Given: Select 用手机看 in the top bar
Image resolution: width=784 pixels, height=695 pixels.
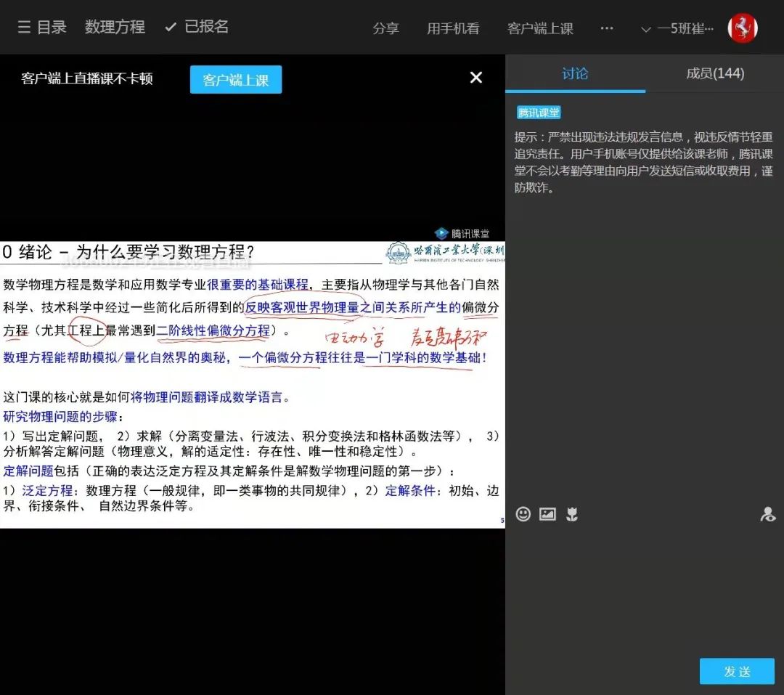Looking at the screenshot, I should (453, 28).
